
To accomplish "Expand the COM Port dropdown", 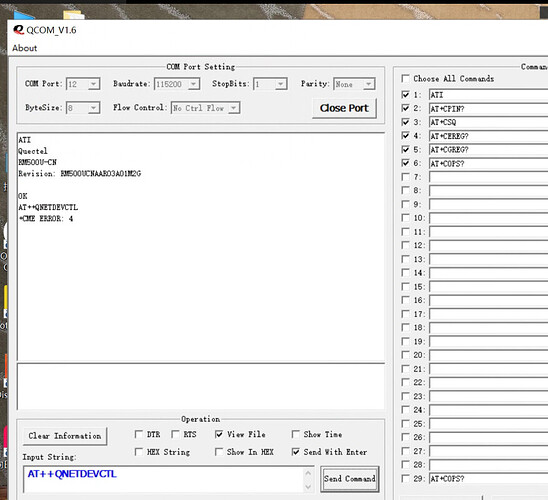I will [93, 84].
